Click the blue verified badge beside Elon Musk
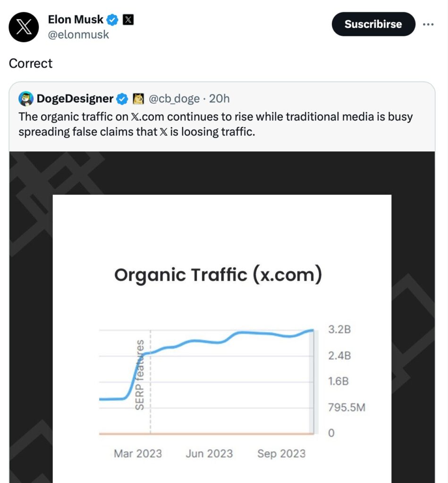This screenshot has height=483, width=448. point(112,20)
